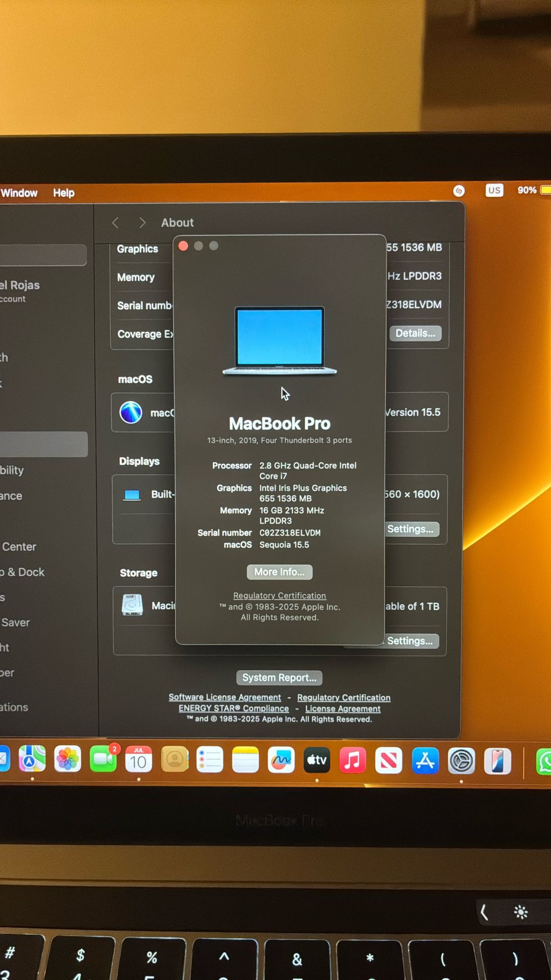551x980 pixels.
Task: Click the MacBook Pro image in About window
Action: (x=280, y=340)
